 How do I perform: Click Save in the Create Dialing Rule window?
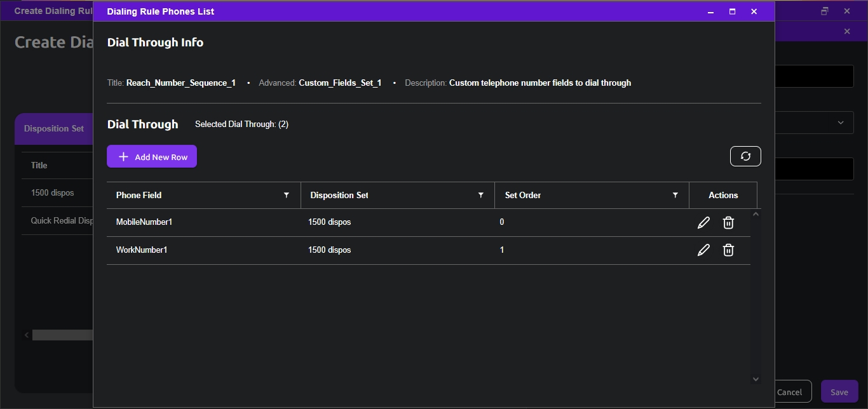pos(839,392)
